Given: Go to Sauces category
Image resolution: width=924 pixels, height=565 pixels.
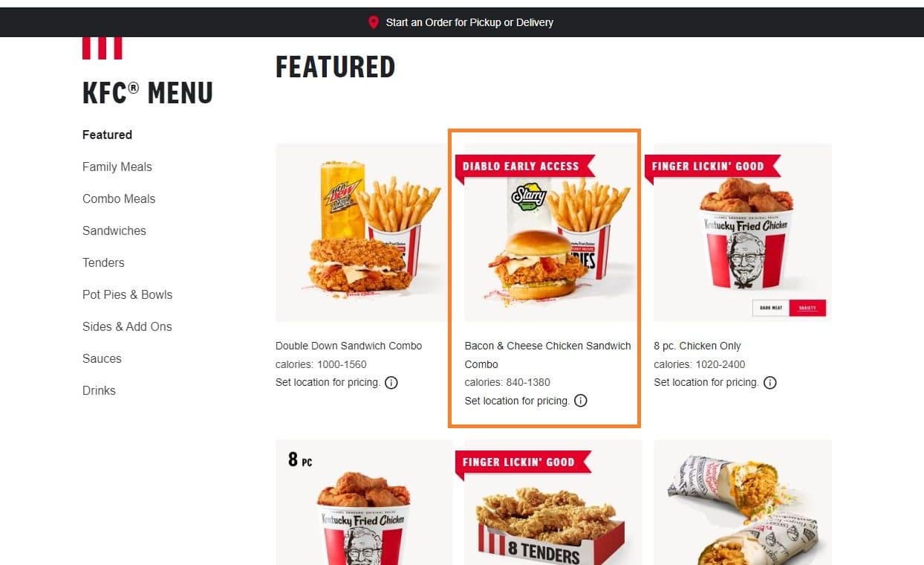Looking at the screenshot, I should click(x=102, y=358).
